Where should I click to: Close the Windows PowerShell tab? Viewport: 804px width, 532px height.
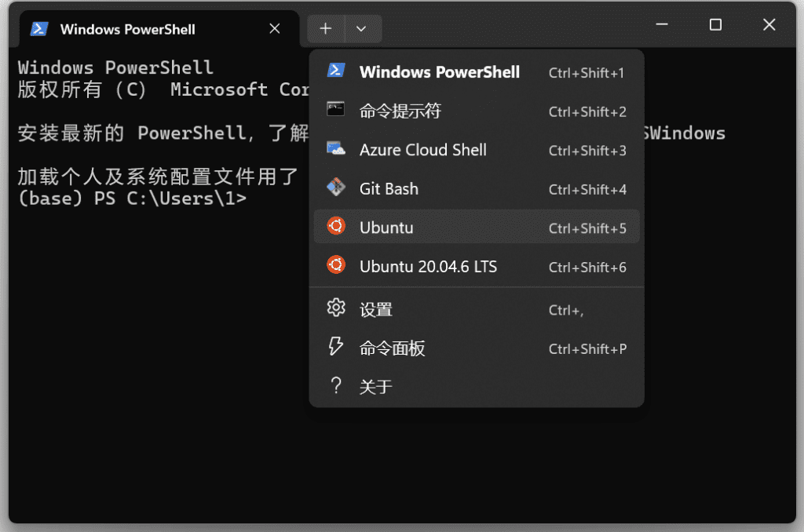(x=275, y=29)
